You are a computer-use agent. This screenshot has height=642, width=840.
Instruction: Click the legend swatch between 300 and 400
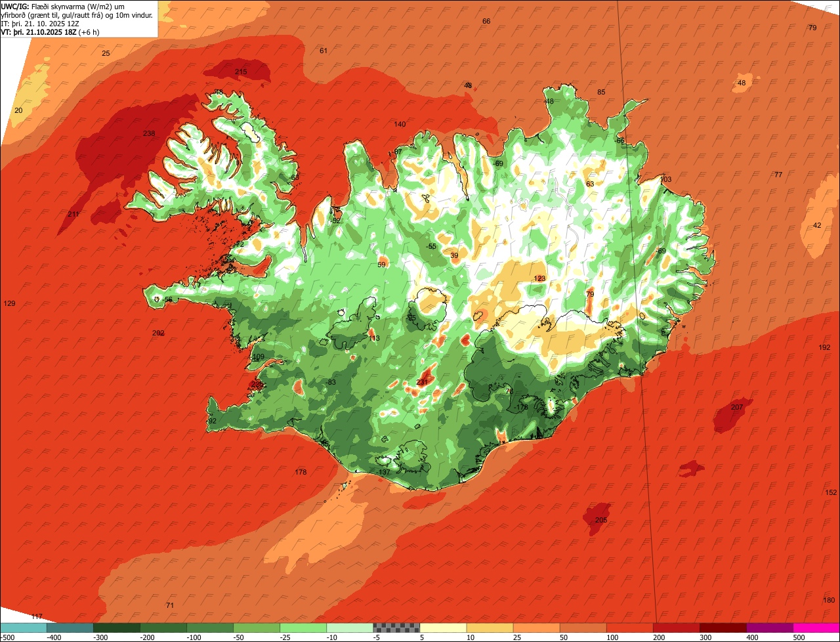(x=723, y=627)
